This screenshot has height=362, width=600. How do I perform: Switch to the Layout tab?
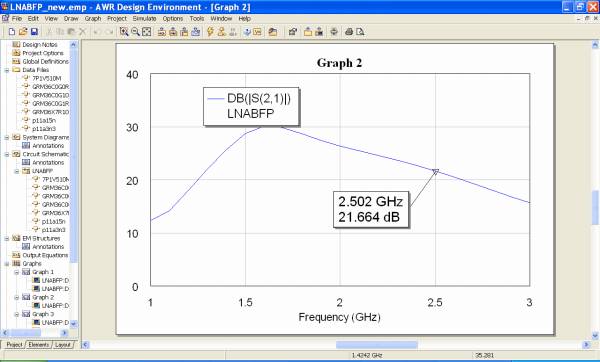point(63,345)
